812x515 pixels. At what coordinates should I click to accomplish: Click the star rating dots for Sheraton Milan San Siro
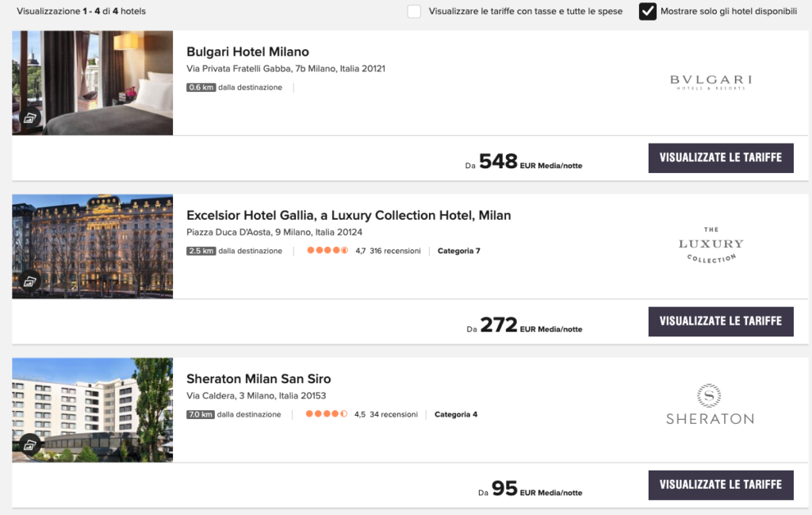coord(326,414)
